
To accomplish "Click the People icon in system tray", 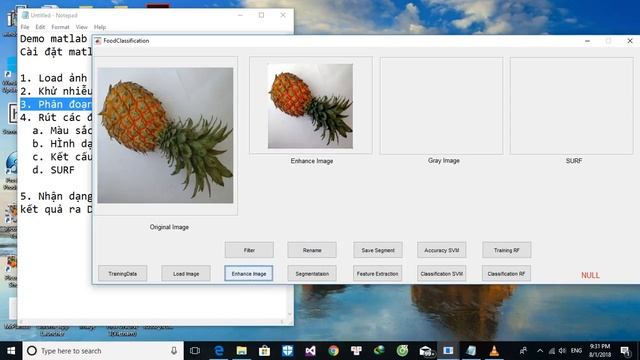I will (523, 351).
